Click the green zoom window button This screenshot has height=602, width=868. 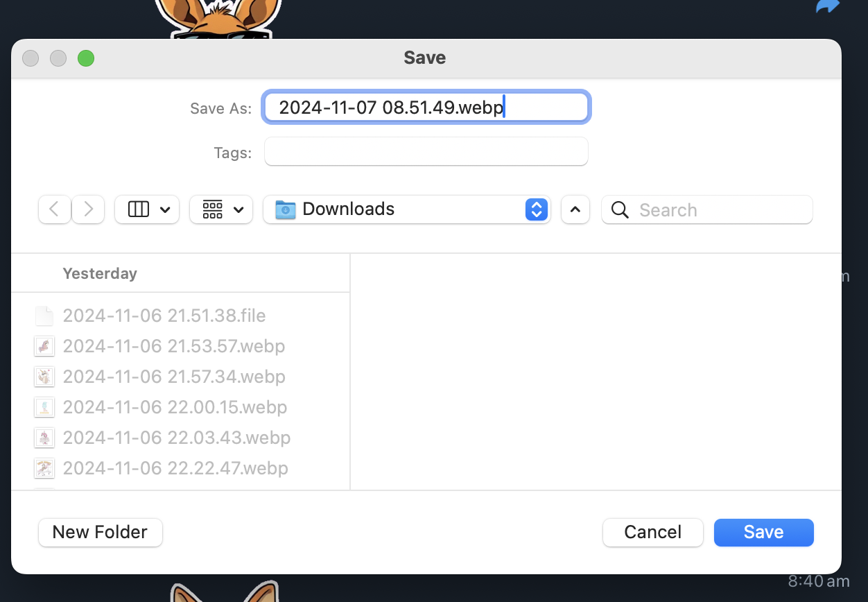coord(86,58)
